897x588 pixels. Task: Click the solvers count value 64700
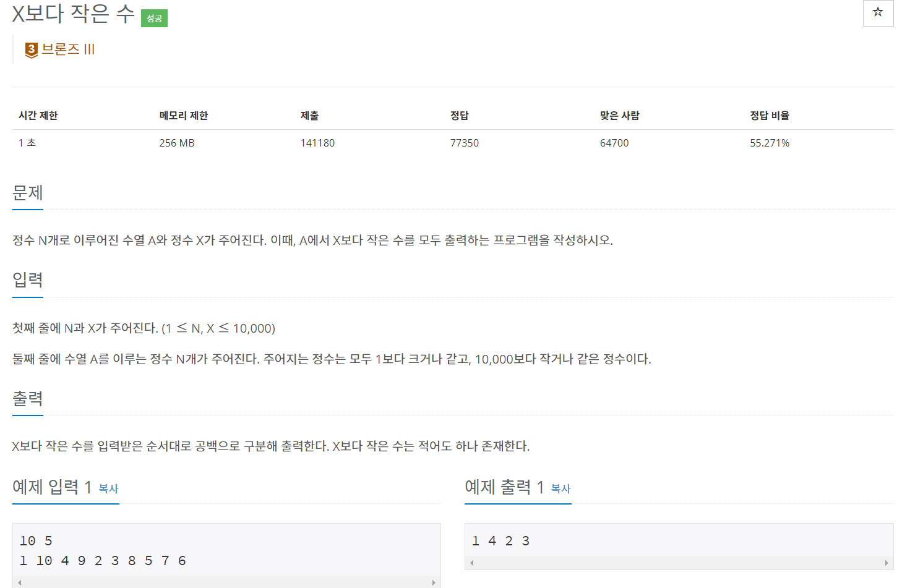(614, 143)
